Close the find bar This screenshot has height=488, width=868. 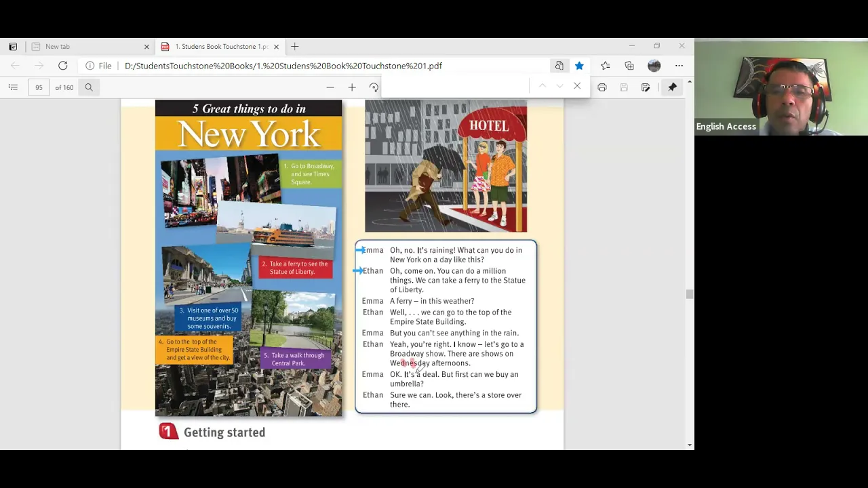(577, 86)
